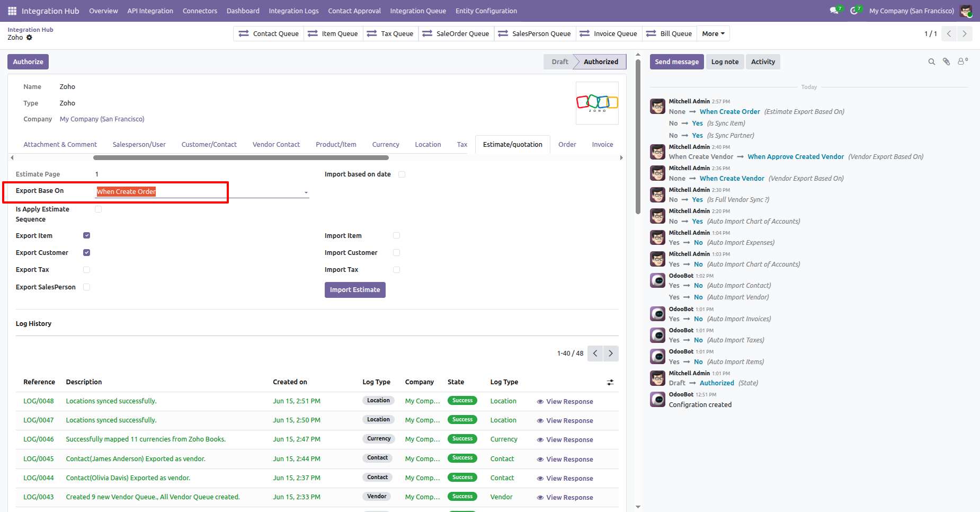The width and height of the screenshot is (980, 512).
Task: Open the LOG/0048 reference link
Action: tap(39, 401)
